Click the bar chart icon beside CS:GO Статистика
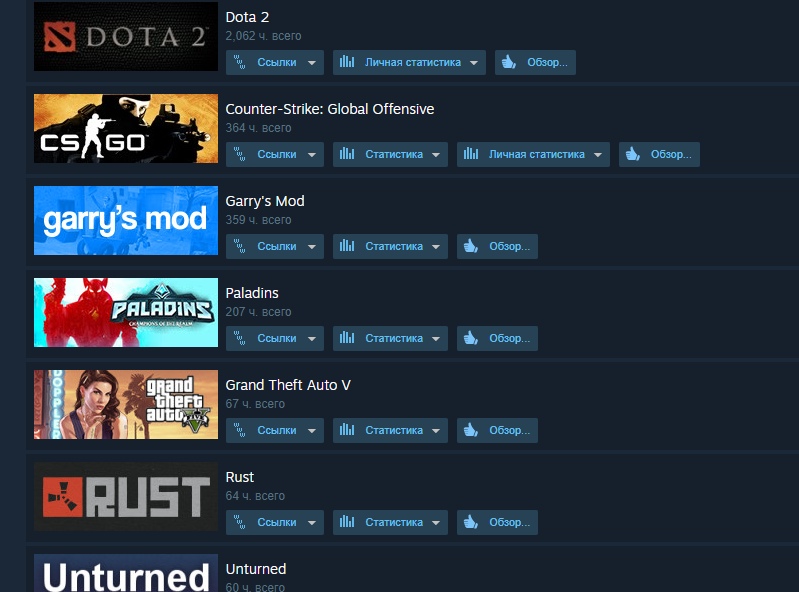This screenshot has height=592, width=799. point(347,154)
